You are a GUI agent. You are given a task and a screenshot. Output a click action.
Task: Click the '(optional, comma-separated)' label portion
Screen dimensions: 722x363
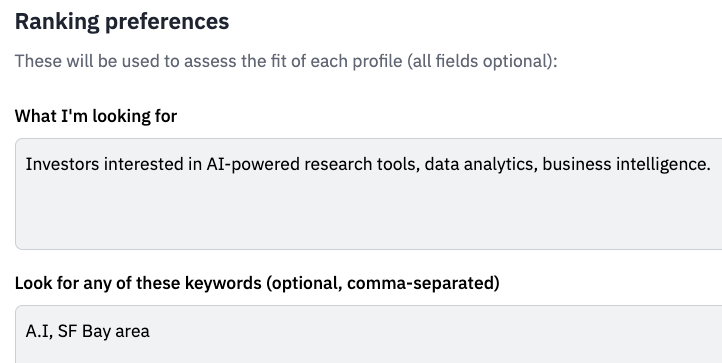tap(383, 283)
